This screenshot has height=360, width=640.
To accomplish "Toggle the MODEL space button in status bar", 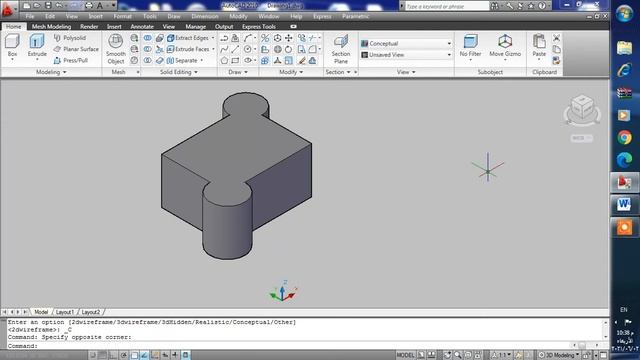I will pyautogui.click(x=405, y=355).
